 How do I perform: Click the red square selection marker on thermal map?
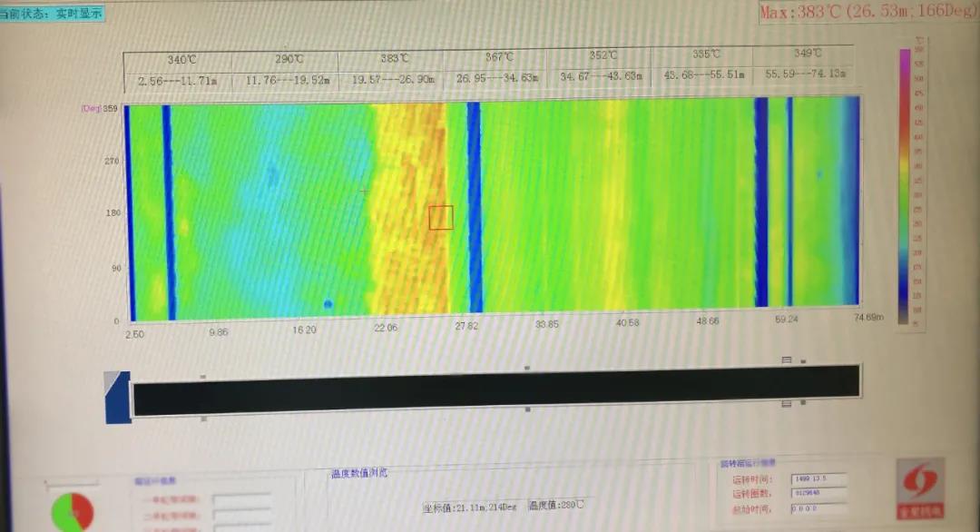(441, 217)
